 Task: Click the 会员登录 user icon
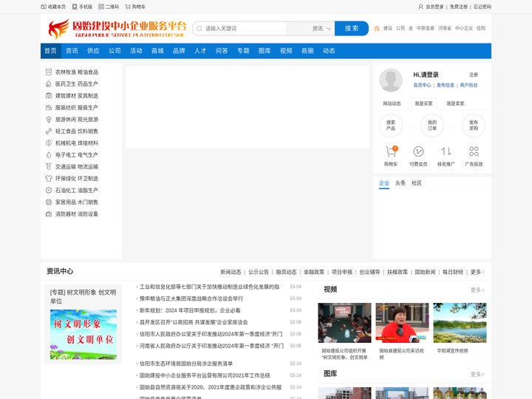coord(420,7)
